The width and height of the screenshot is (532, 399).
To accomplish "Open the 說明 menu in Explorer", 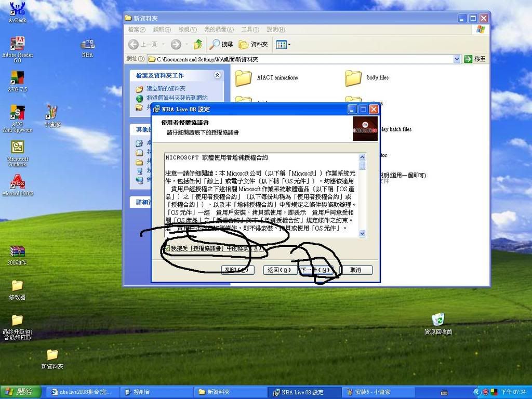I will pos(276,30).
